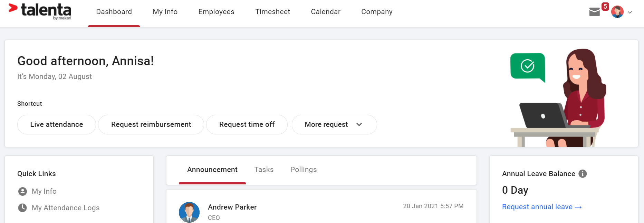Click the My Info person icon
Screen dimensions: 644x223
[x=22, y=191]
